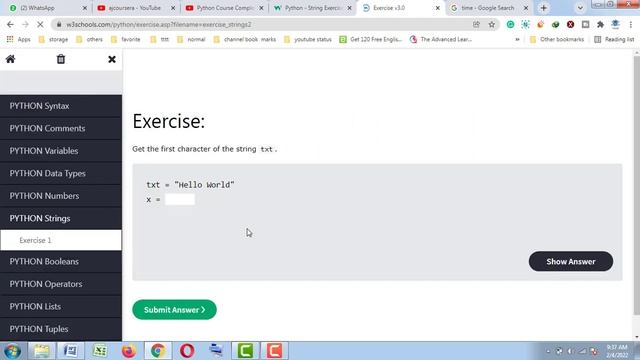
Task: Go to the W3Schools home icon
Action: click(x=10, y=59)
